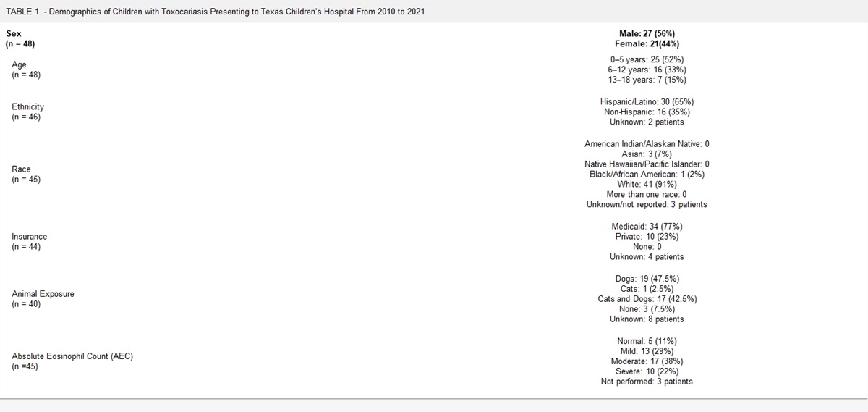Click 'American Indian/Alaskan Native: 0' entry
The height and width of the screenshot is (412, 868).
[x=646, y=144]
